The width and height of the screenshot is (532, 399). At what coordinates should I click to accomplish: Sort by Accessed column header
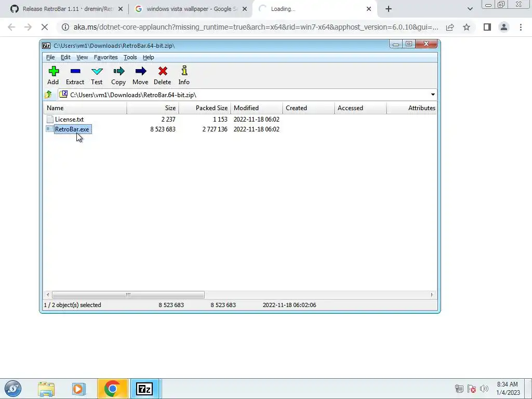[361, 108]
